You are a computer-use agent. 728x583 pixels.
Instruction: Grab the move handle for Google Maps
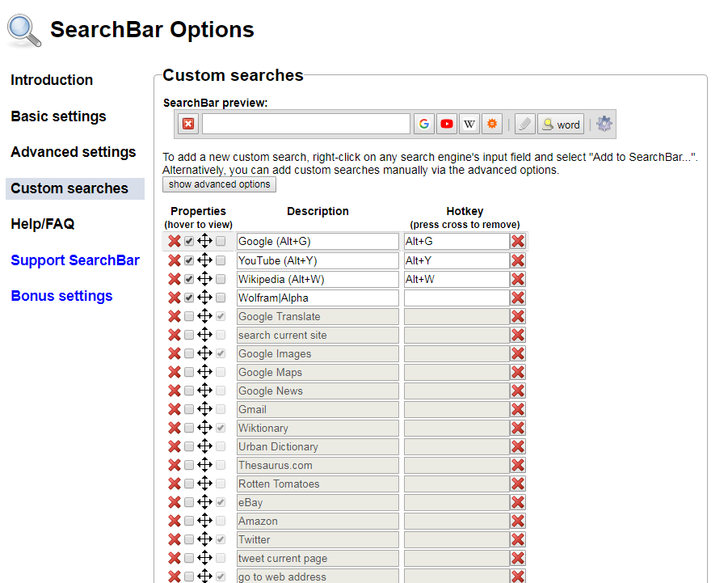point(204,372)
